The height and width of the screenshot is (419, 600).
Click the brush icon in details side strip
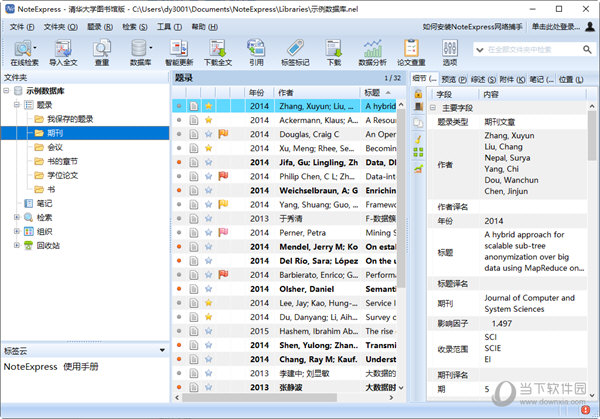coord(418,139)
